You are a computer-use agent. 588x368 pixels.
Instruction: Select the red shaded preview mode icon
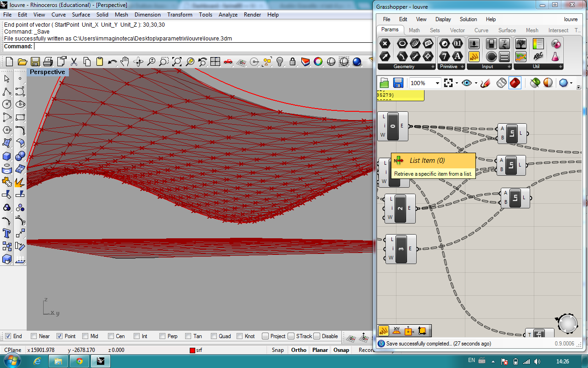click(515, 83)
